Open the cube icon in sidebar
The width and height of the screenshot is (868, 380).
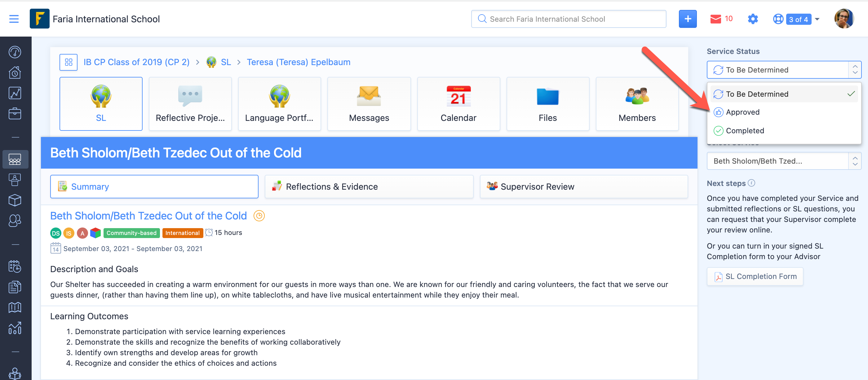[15, 200]
